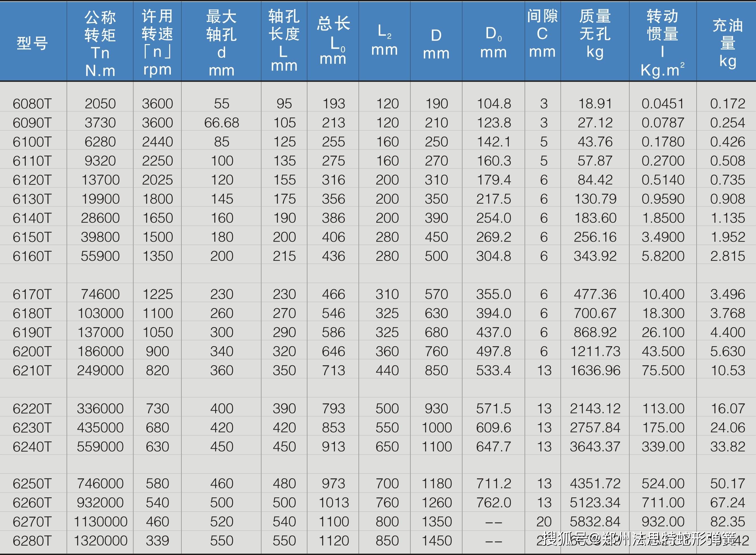Screen dimensions: 756x555
Task: Select model cell 6100T
Action: click(x=32, y=142)
